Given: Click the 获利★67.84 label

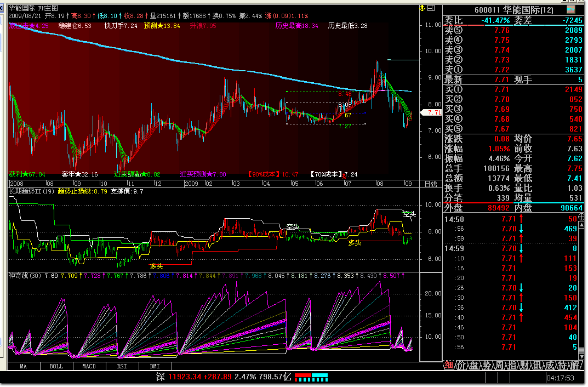Looking at the screenshot, I should point(27,174).
